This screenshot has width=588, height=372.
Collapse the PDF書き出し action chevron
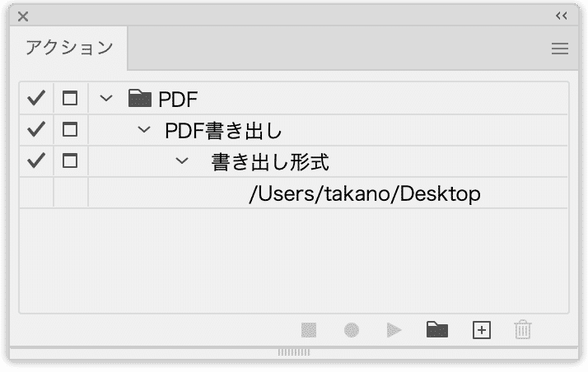(x=144, y=130)
